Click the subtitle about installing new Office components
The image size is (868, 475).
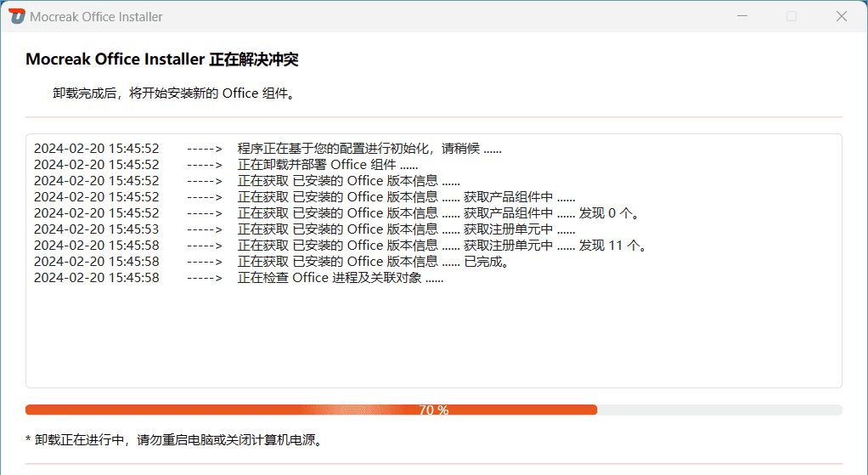coord(174,93)
